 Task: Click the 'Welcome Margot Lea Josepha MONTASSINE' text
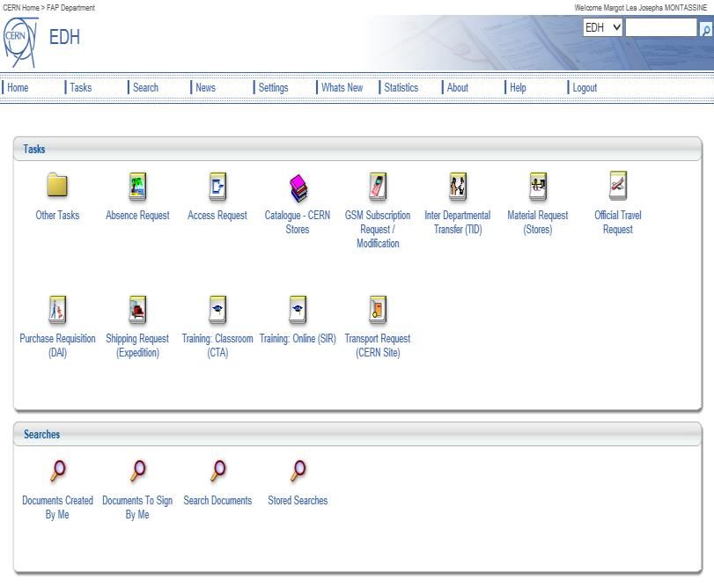pos(641,8)
